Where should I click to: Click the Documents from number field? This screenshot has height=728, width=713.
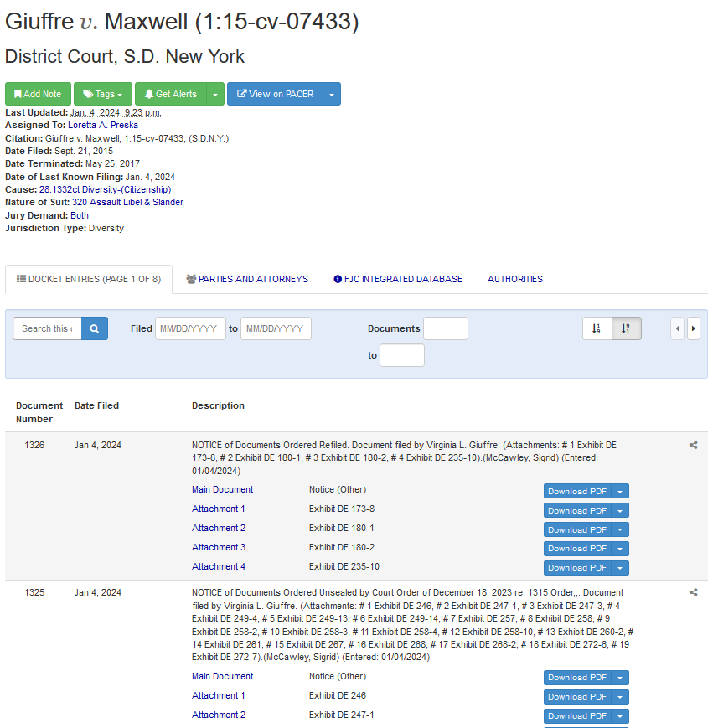[446, 328]
